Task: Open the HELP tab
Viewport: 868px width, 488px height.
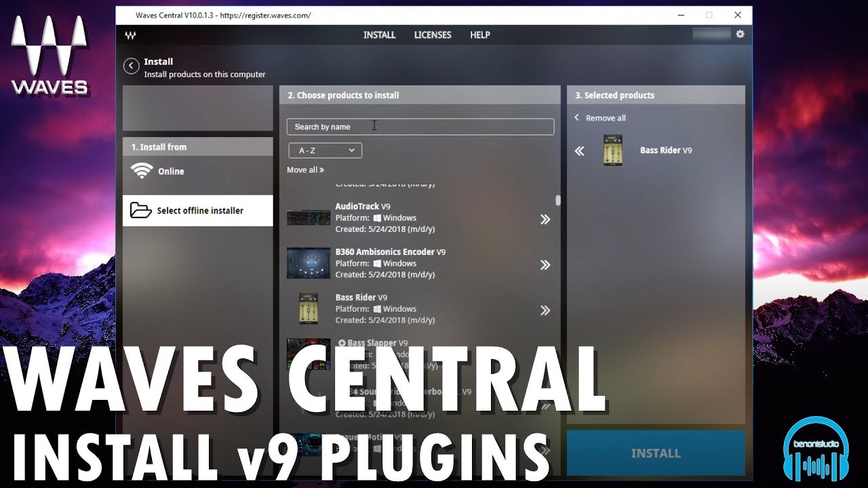Action: point(480,35)
